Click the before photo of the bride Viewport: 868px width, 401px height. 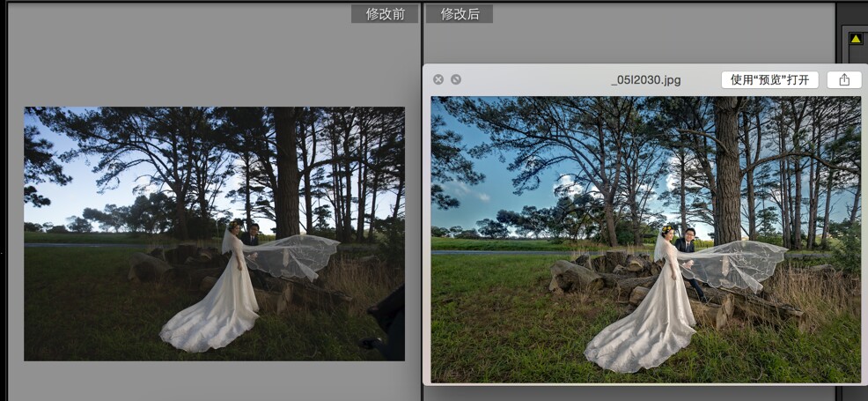[x=214, y=234]
